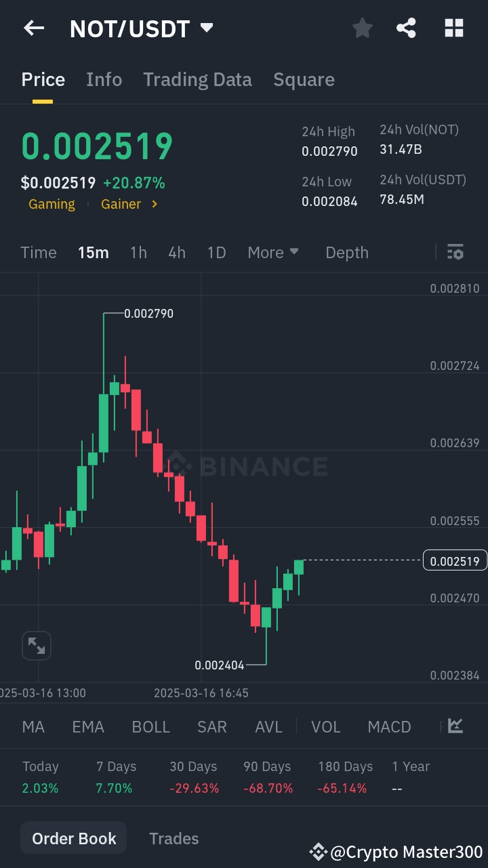The width and height of the screenshot is (488, 868).
Task: Toggle the BOLL indicator
Action: [150, 727]
